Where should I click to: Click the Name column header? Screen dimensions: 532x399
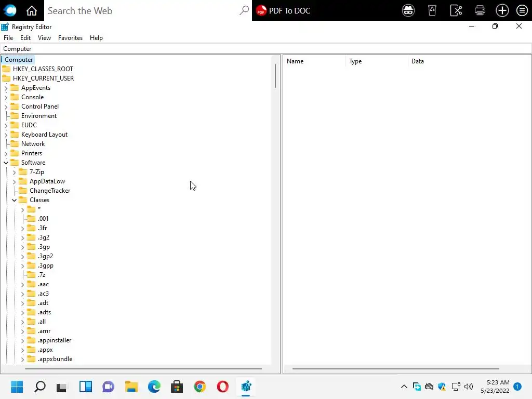pos(314,61)
